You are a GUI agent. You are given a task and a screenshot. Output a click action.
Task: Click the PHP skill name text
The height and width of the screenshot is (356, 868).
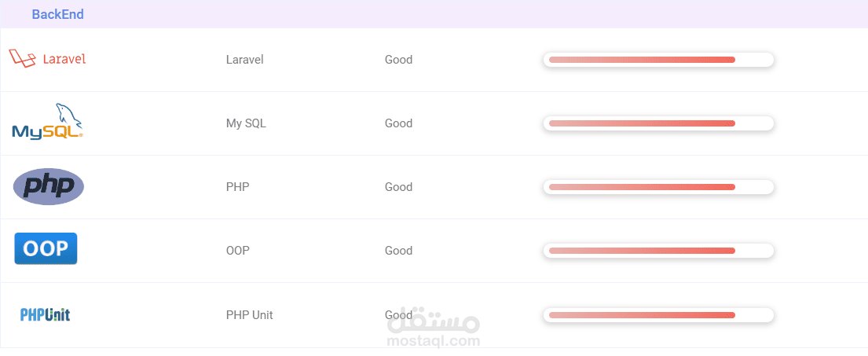[x=237, y=187]
